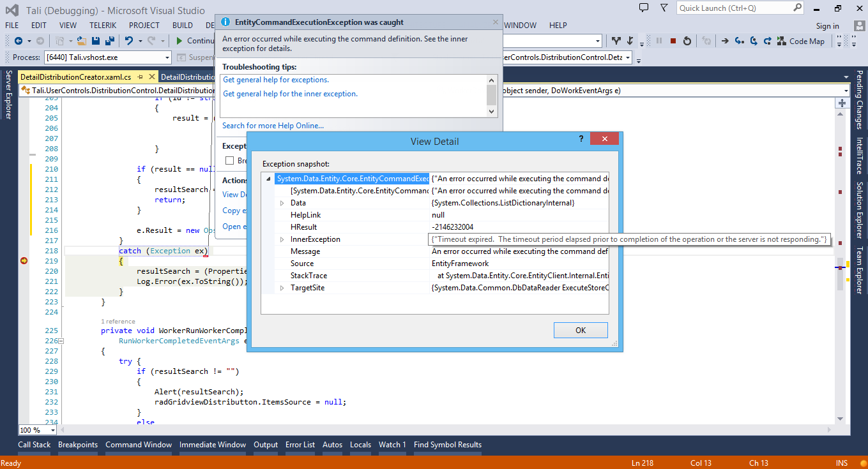Screen dimensions: 868x469
Task: Open the IntelliTrace side panel tab
Action: [860, 156]
